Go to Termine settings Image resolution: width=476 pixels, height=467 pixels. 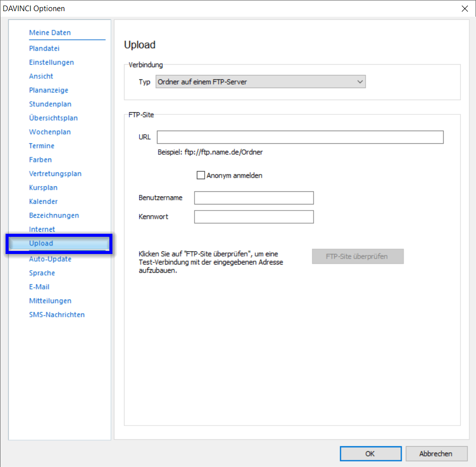[x=42, y=146]
